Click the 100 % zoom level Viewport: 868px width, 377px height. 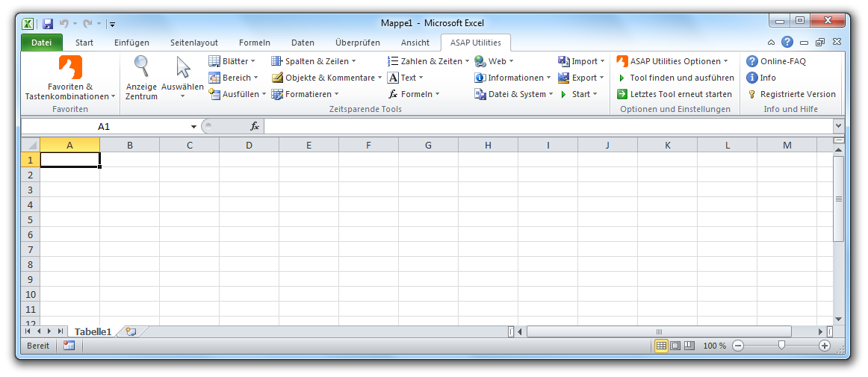pos(714,346)
